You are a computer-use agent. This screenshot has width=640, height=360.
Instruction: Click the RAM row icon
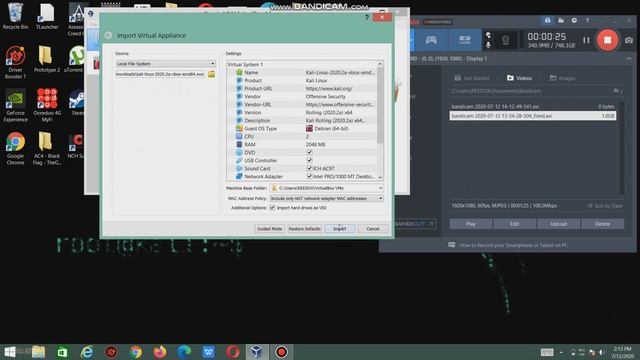[239, 144]
